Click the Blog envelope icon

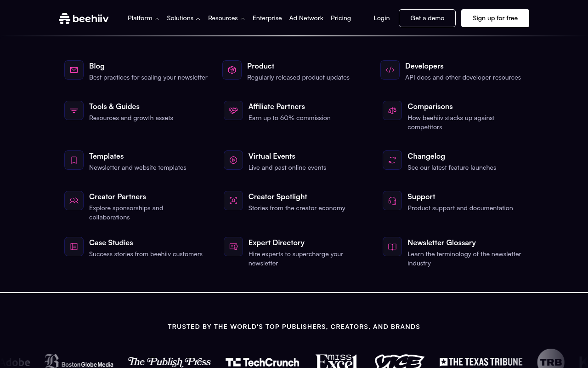tap(74, 70)
